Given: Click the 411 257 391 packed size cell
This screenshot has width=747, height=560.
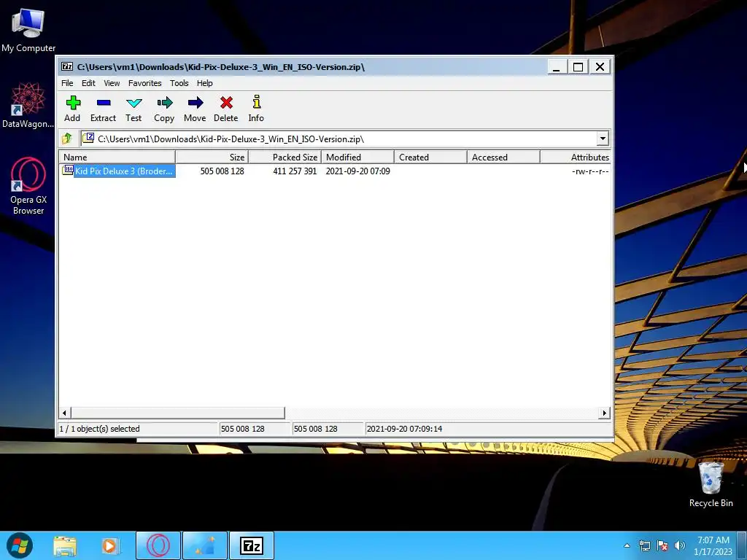Looking at the screenshot, I should pyautogui.click(x=295, y=171).
